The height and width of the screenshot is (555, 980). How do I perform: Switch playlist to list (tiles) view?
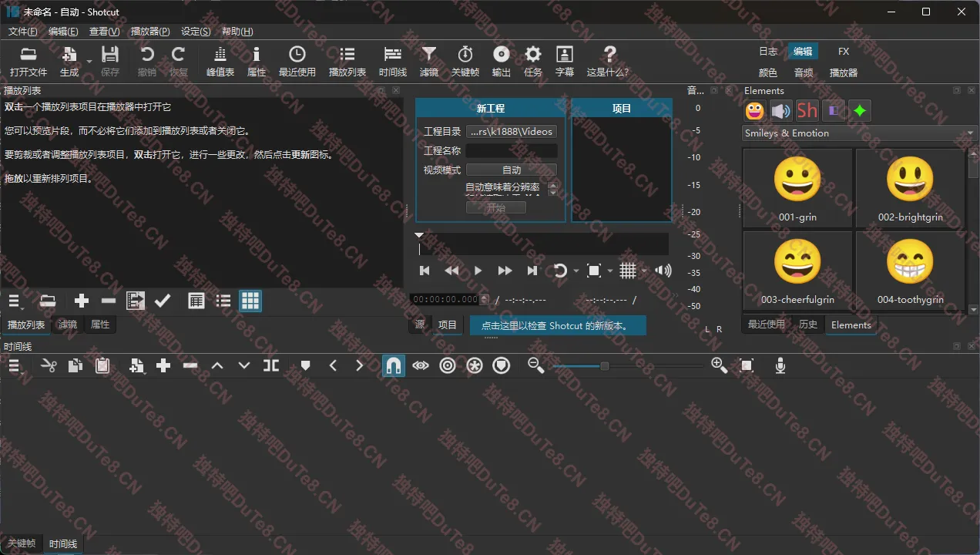pyautogui.click(x=223, y=301)
